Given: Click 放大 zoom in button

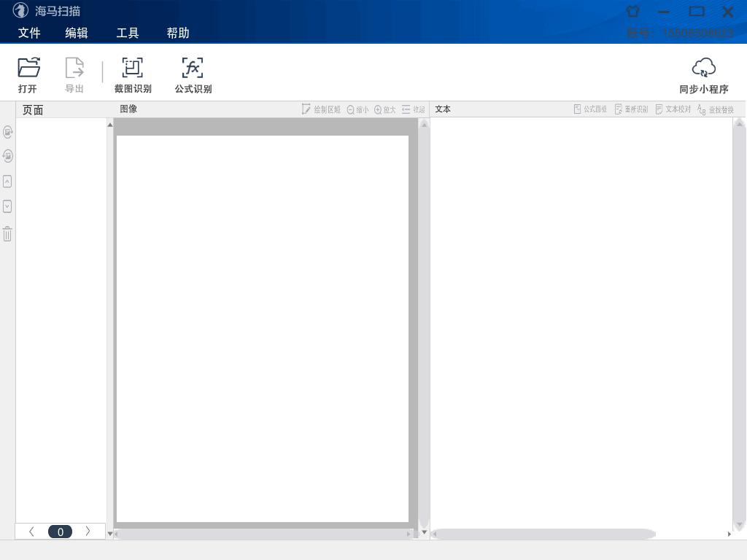Looking at the screenshot, I should (x=385, y=109).
